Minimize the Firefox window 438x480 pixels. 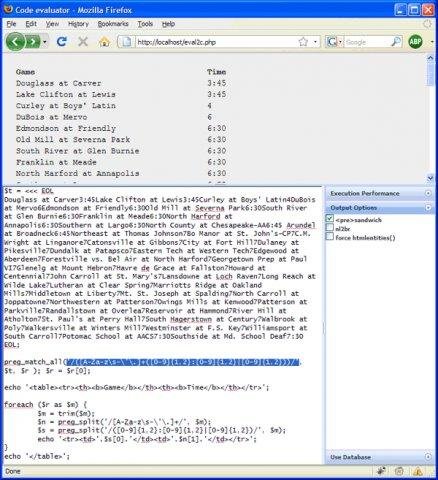[x=401, y=10]
